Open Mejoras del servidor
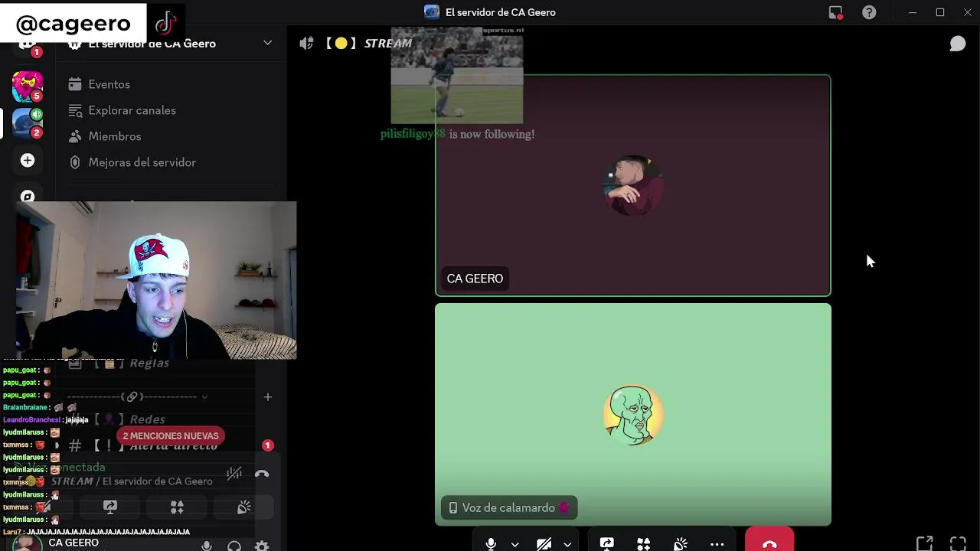Image resolution: width=980 pixels, height=551 pixels. (x=142, y=162)
